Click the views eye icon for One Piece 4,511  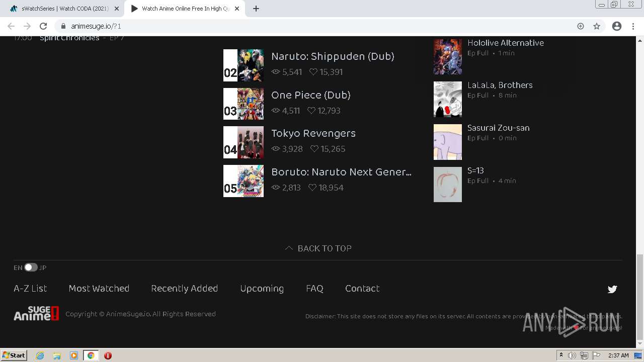pyautogui.click(x=276, y=111)
